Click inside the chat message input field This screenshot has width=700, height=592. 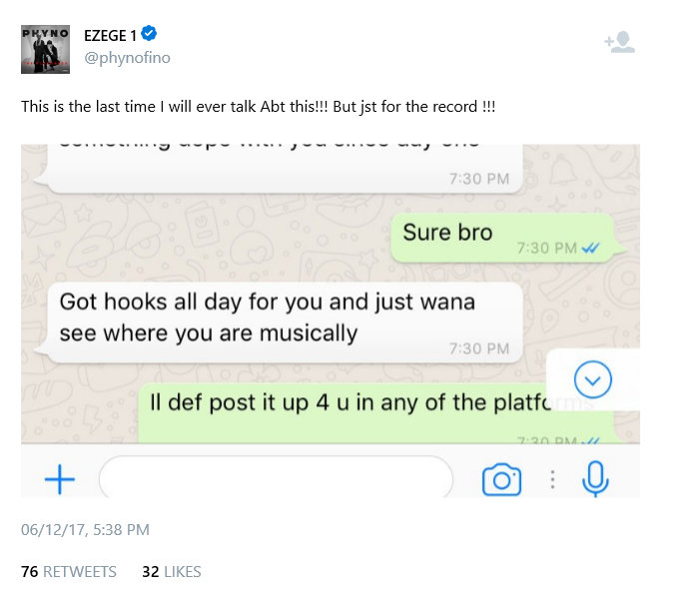coord(275,479)
